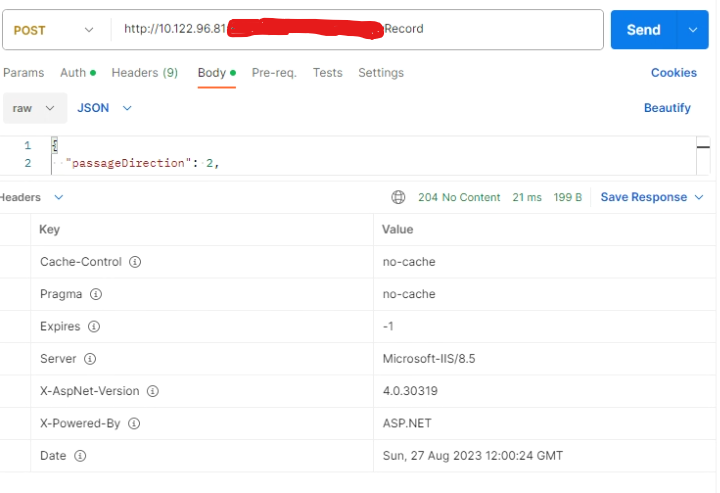Select the Tests tab
This screenshot has width=720, height=493.
[327, 73]
